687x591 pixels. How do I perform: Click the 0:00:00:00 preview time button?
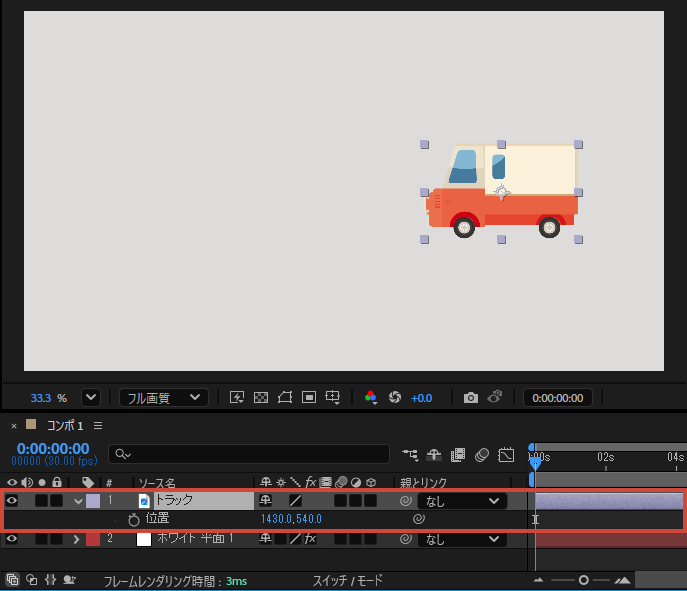[557, 398]
